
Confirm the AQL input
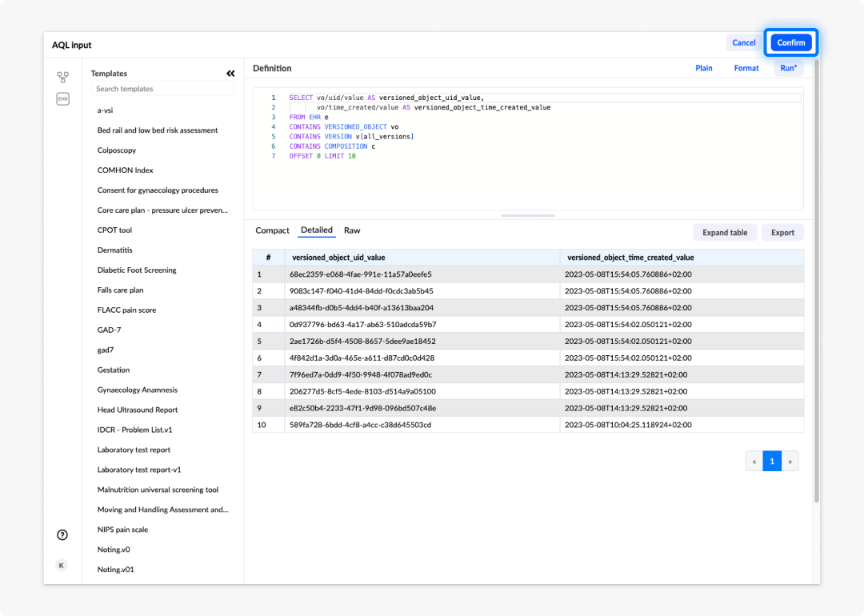[x=790, y=42]
